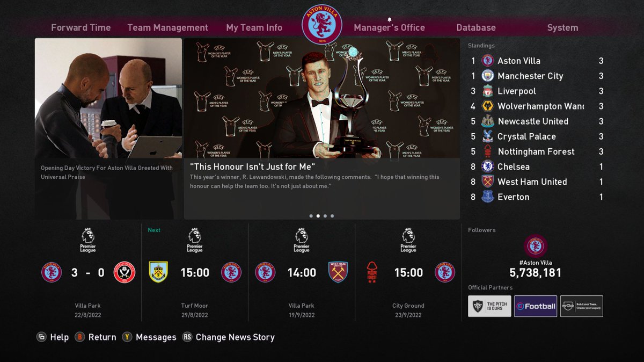Open the Lewandowski award news image

[x=322, y=98]
